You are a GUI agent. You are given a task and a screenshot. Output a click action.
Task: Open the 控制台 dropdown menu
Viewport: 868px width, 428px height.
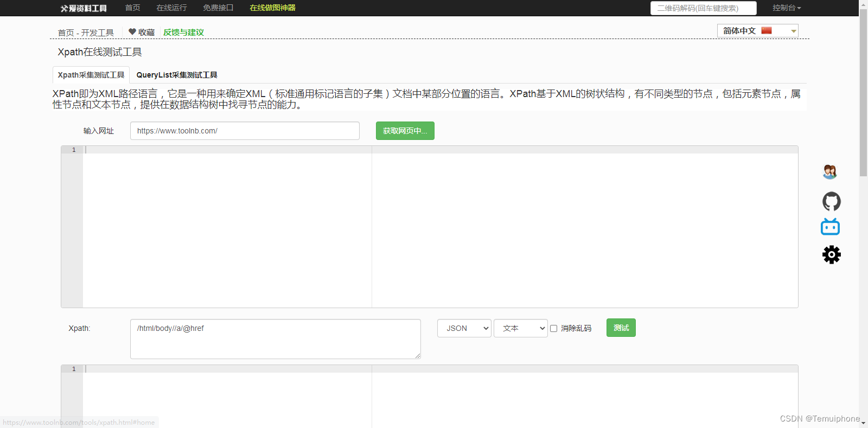tap(787, 8)
